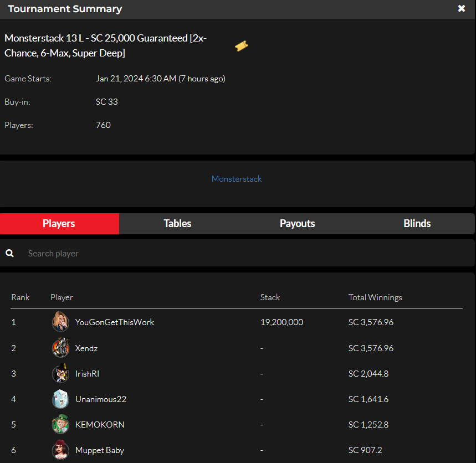Click the Monsterstack 13 L tournament title

coord(105,45)
